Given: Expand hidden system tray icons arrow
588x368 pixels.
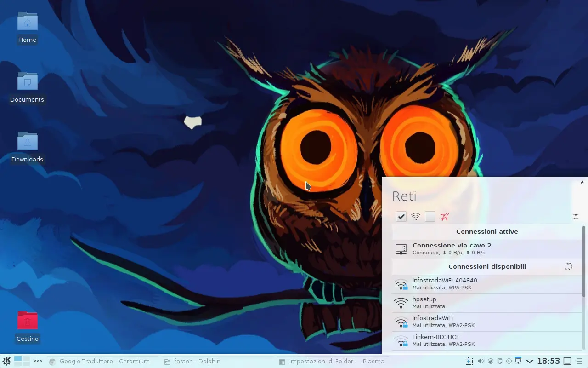Looking at the screenshot, I should coord(529,362).
